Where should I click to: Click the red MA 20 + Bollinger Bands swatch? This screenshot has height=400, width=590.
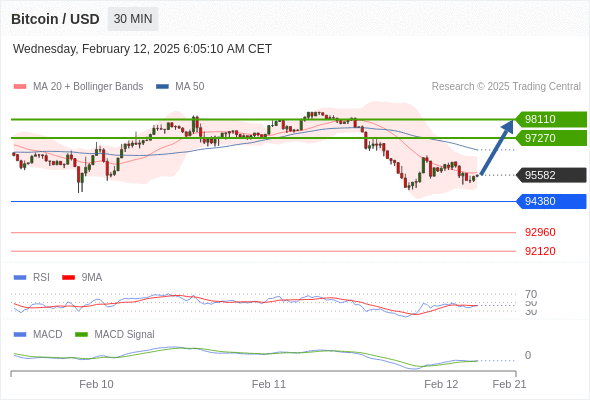tap(20, 87)
